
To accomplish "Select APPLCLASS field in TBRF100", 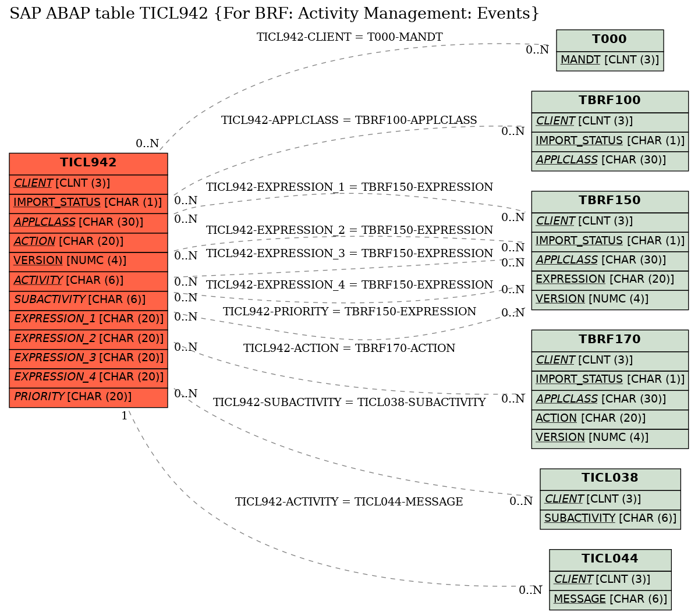I will [610, 161].
